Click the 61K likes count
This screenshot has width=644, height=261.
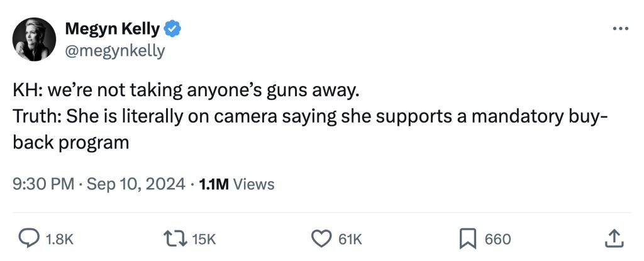click(x=350, y=239)
